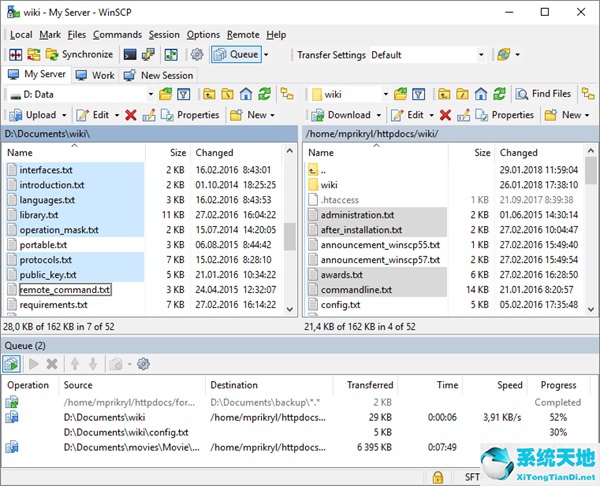This screenshot has width=600, height=486.
Task: Expand the Download dropdown arrow
Action: click(379, 115)
